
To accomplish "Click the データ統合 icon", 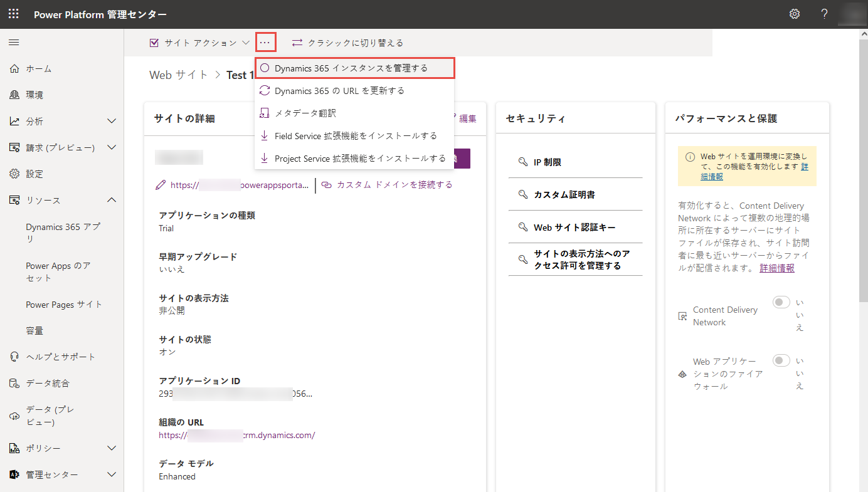I will click(14, 383).
